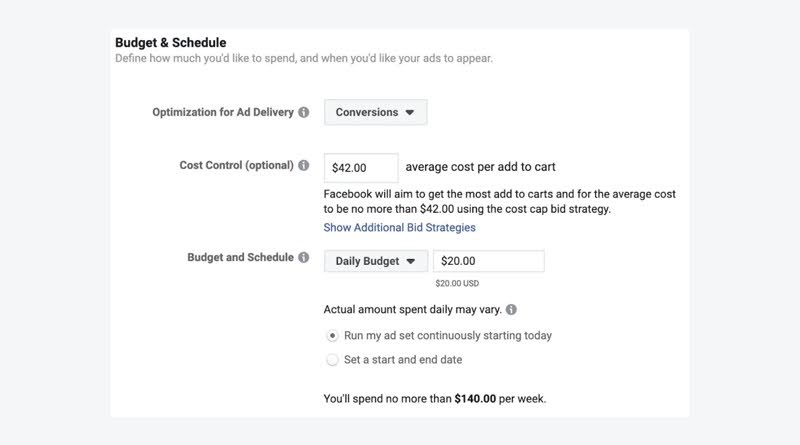Click the 'Budget & Schedule' section heading
Screen dimensions: 800x445
pyautogui.click(x=170, y=42)
